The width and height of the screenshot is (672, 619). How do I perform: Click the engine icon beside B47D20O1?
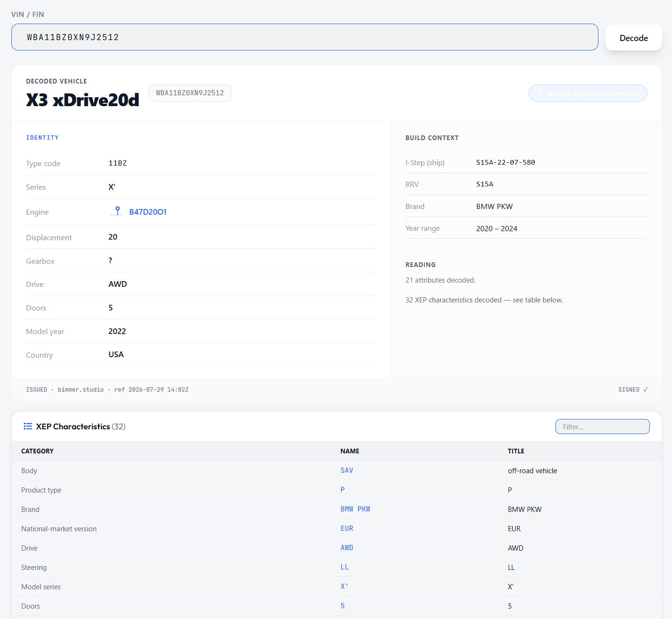point(117,211)
